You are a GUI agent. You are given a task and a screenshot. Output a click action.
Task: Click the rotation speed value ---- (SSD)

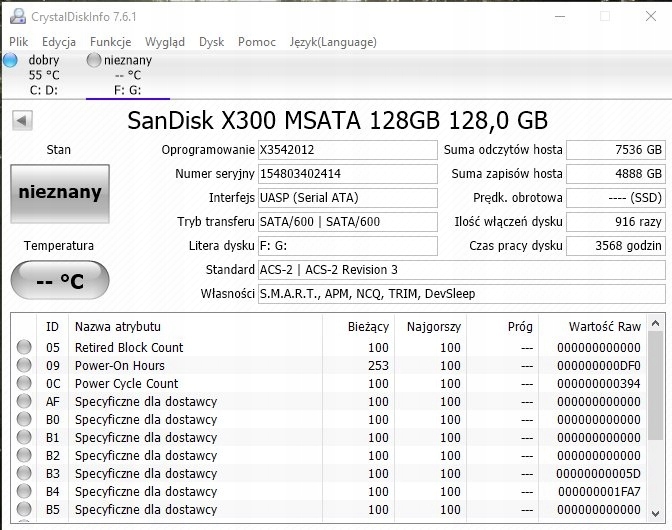pos(616,198)
